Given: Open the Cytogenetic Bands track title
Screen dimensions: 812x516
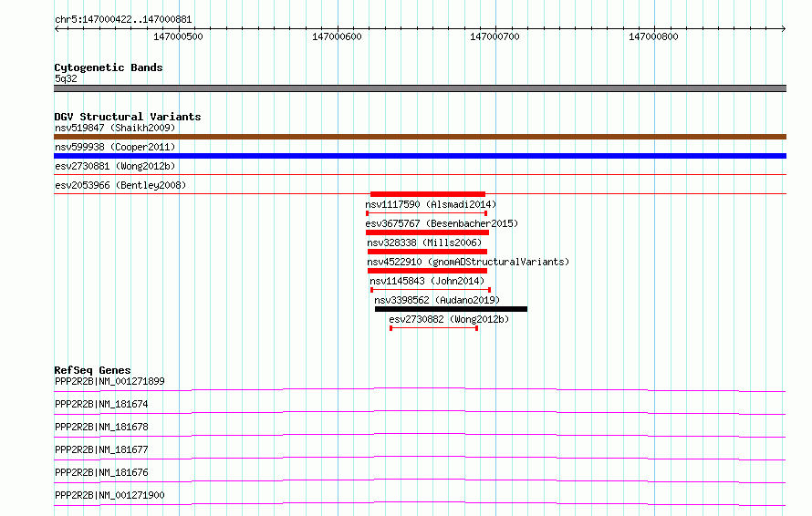Looking at the screenshot, I should click(109, 67).
